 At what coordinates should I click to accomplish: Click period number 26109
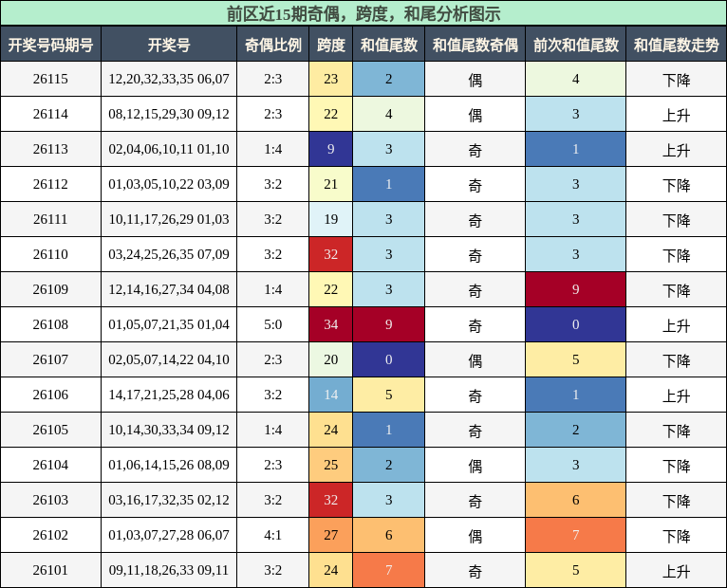(x=50, y=289)
